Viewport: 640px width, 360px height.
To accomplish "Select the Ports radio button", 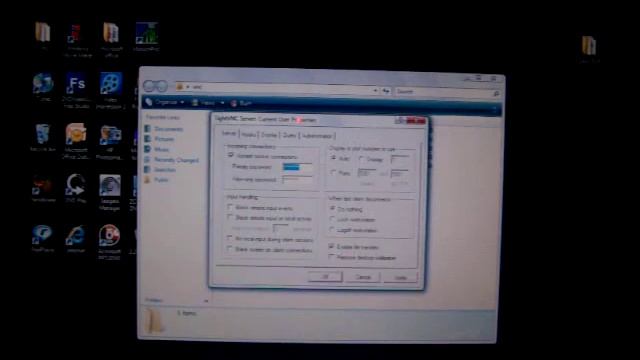I will tap(333, 173).
